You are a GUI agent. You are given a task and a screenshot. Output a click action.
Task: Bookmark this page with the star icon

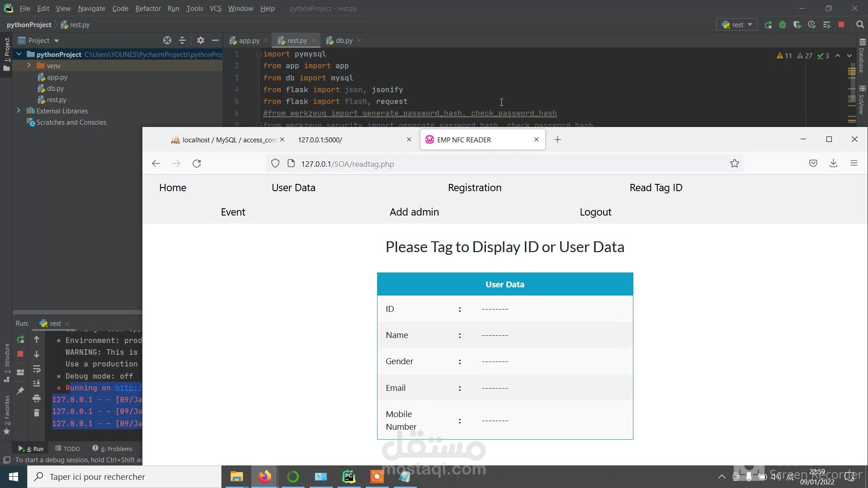tap(734, 164)
